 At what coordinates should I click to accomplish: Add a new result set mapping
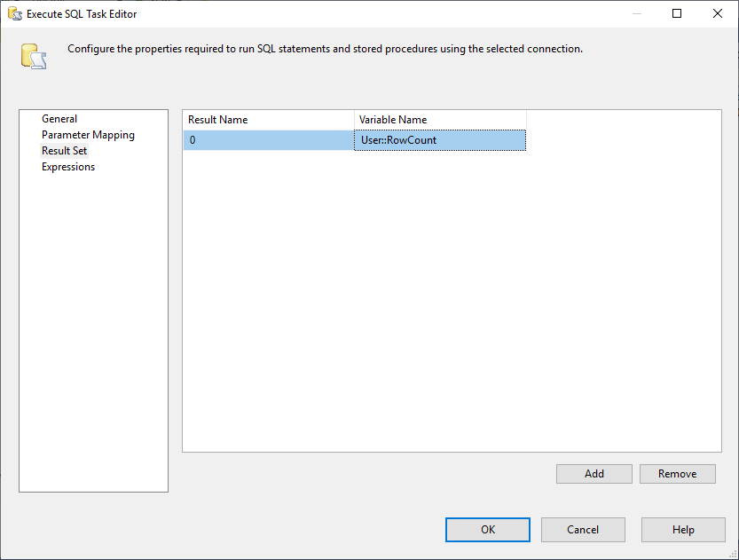point(594,474)
